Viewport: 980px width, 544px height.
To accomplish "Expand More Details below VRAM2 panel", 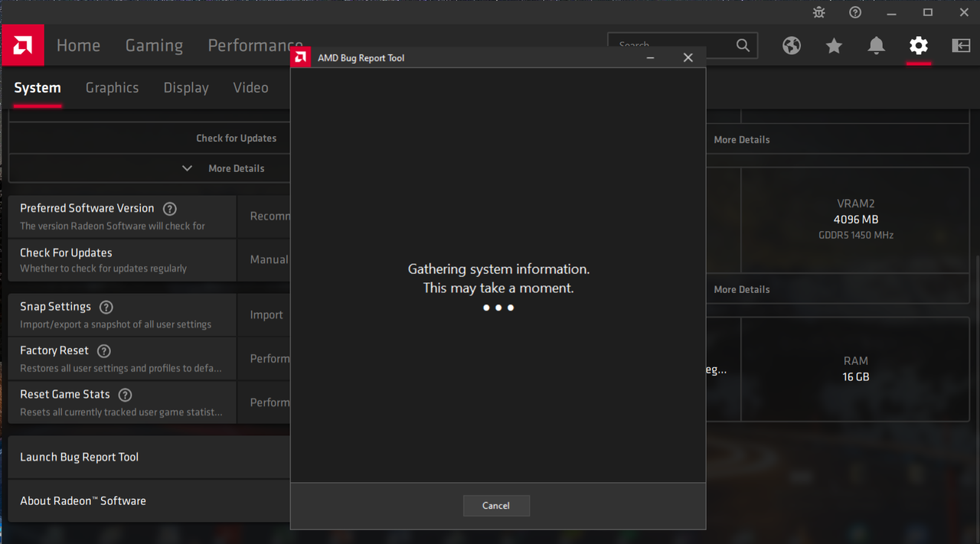I will pos(742,290).
